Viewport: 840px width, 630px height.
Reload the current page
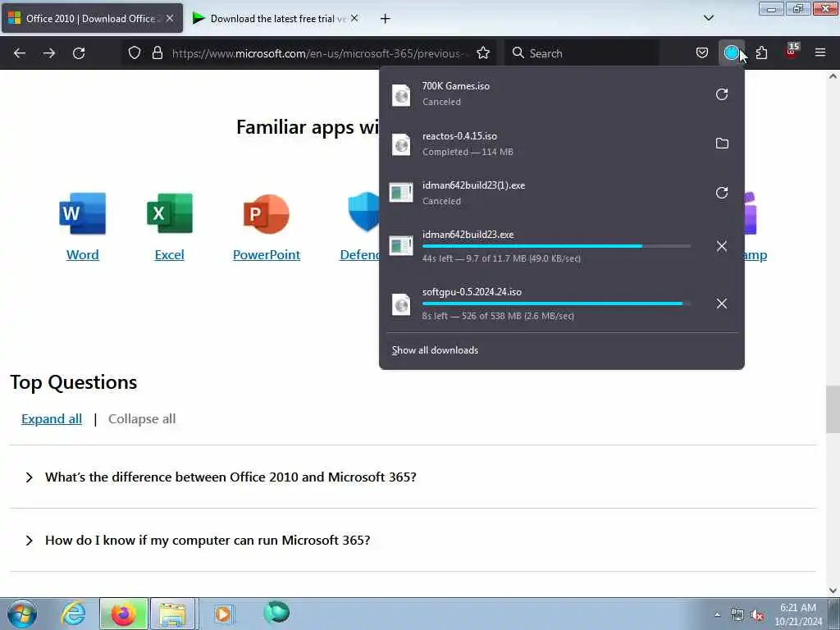pos(79,53)
